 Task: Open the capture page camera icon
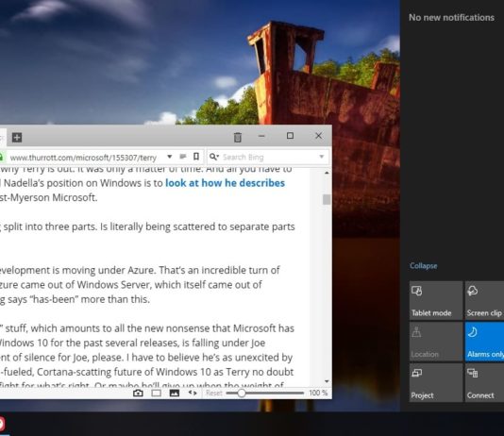(138, 393)
